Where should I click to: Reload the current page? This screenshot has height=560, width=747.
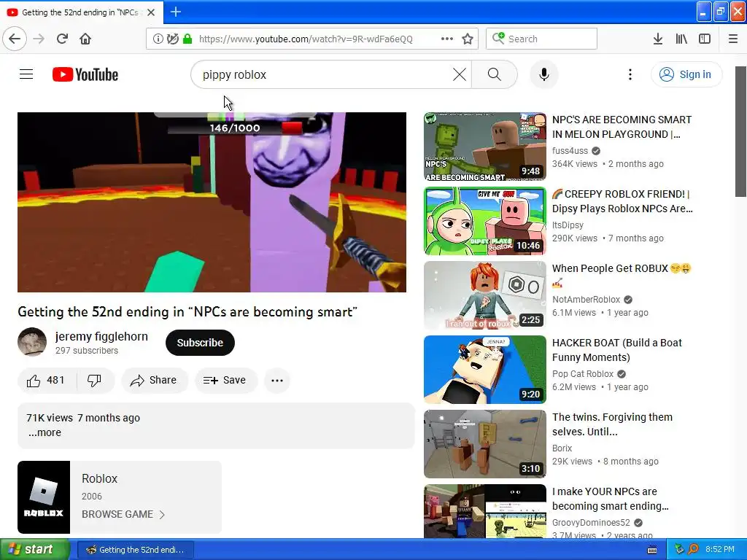[x=62, y=39]
